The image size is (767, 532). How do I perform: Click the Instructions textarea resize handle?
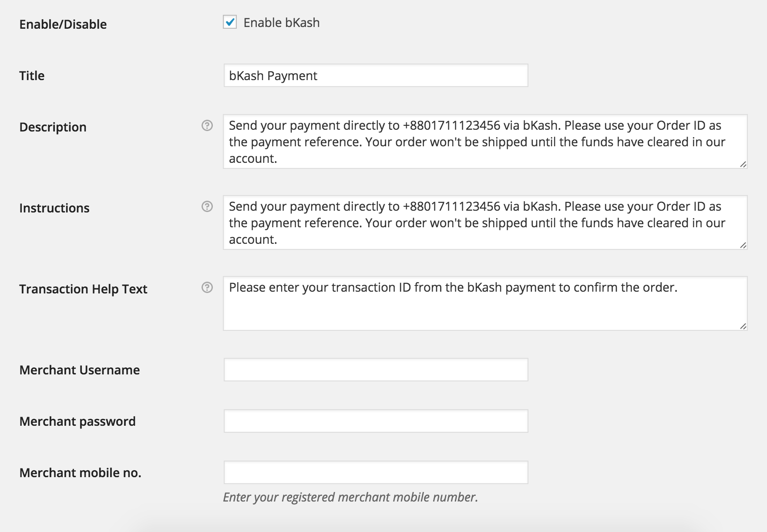point(743,245)
